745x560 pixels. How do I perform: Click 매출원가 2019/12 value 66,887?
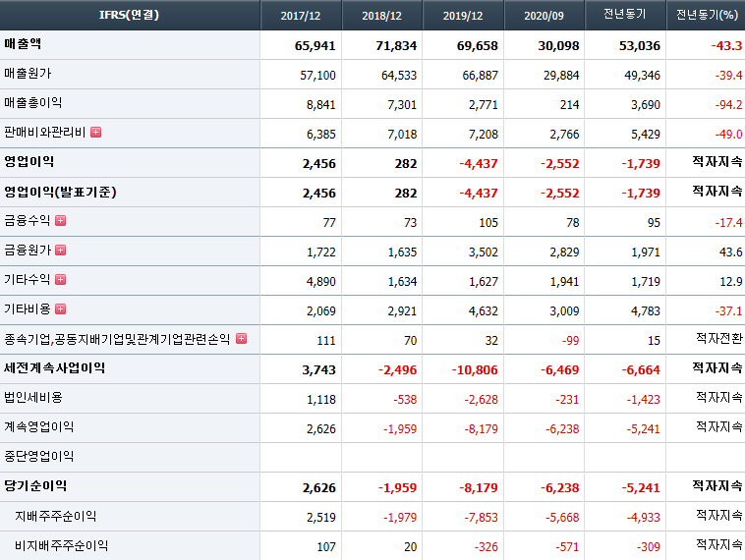pyautogui.click(x=481, y=75)
